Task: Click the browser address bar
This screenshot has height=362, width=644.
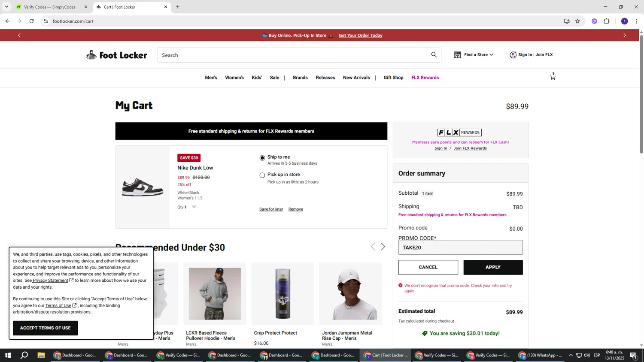Action: 301,21
